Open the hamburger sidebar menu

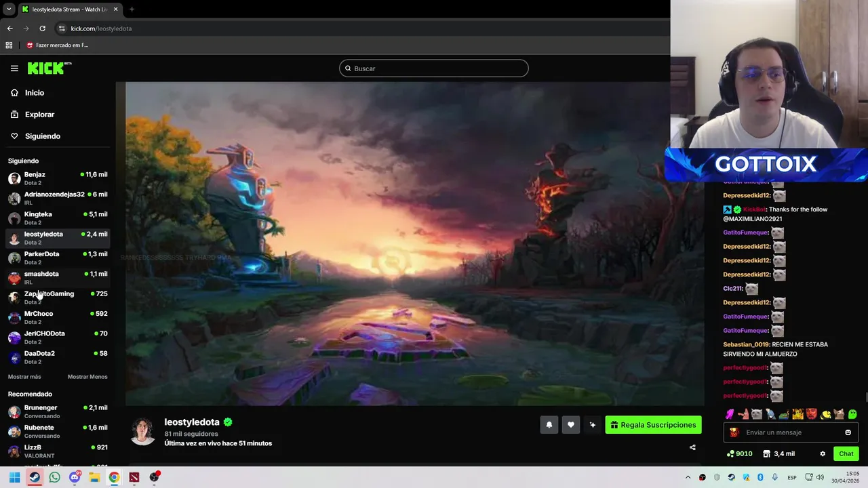pos(14,68)
